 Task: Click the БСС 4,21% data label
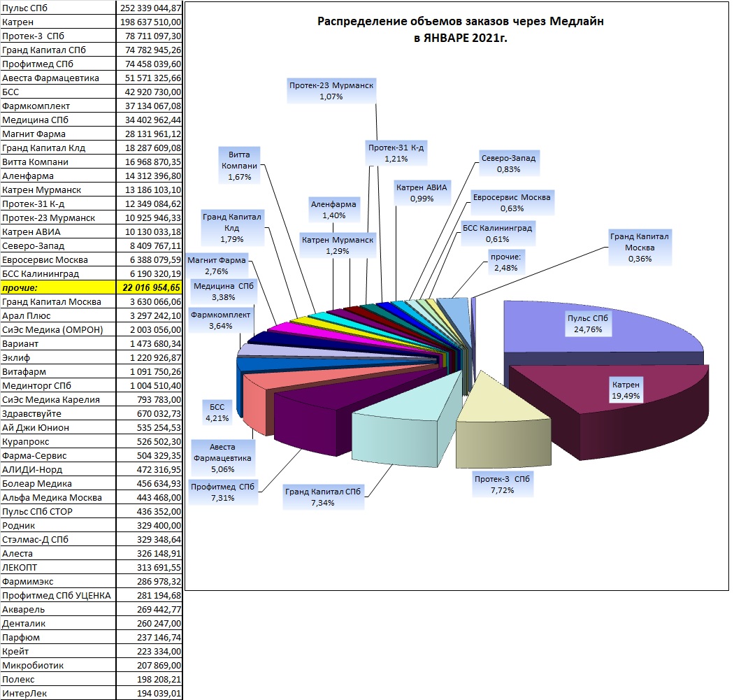click(x=217, y=413)
